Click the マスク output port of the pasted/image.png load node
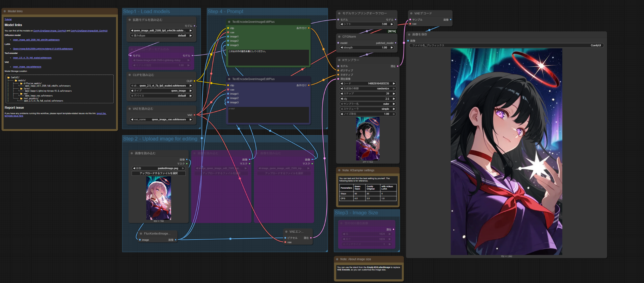The image size is (644, 283). (x=187, y=164)
